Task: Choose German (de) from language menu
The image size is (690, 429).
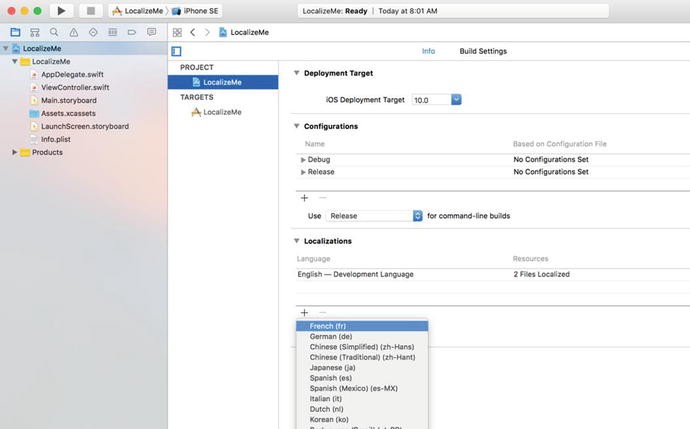Action: tap(362, 337)
